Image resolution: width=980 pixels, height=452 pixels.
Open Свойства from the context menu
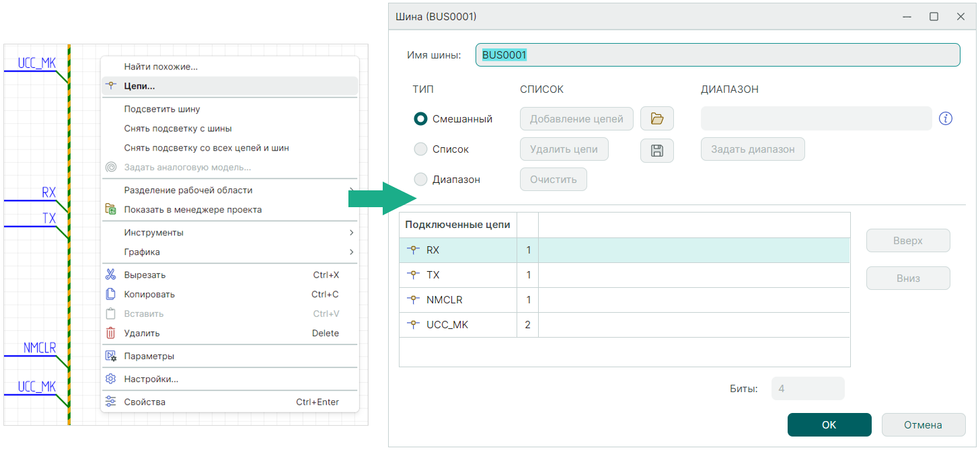(x=145, y=402)
